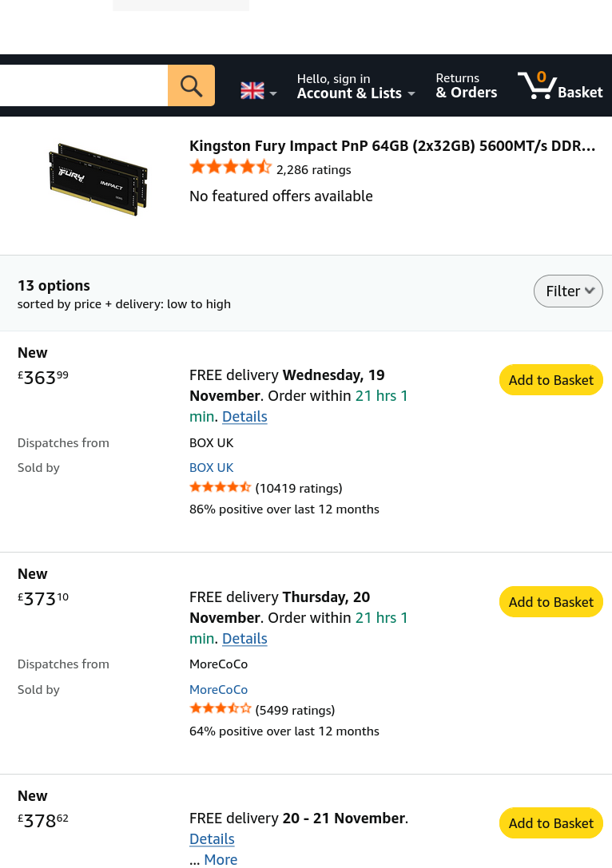
Task: Click the orange search magnifier button
Action: click(x=191, y=85)
